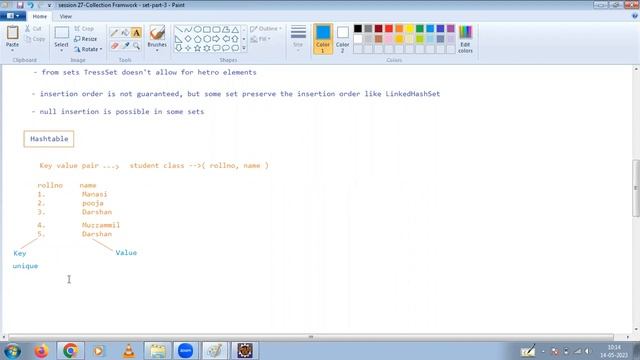Choose the Up arrow shape
This screenshot has height=360, width=640.
click(x=235, y=39)
